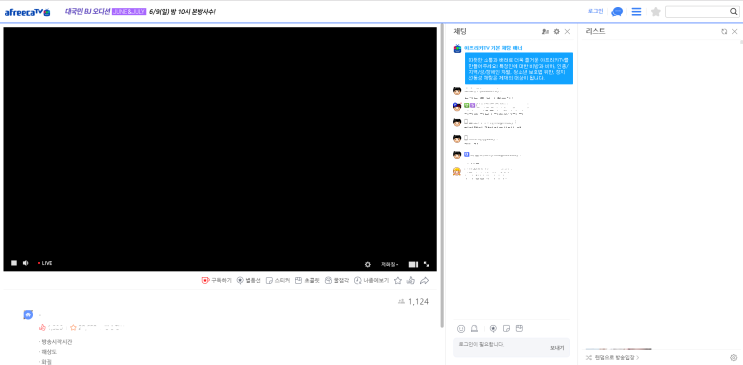Enter fullscreen mode in player

(x=426, y=265)
